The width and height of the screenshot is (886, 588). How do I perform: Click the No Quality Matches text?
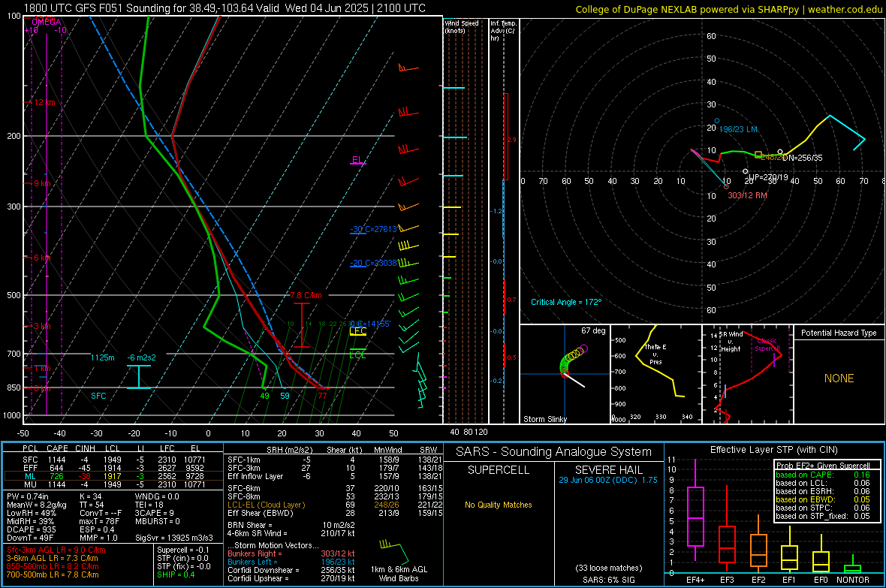point(499,505)
